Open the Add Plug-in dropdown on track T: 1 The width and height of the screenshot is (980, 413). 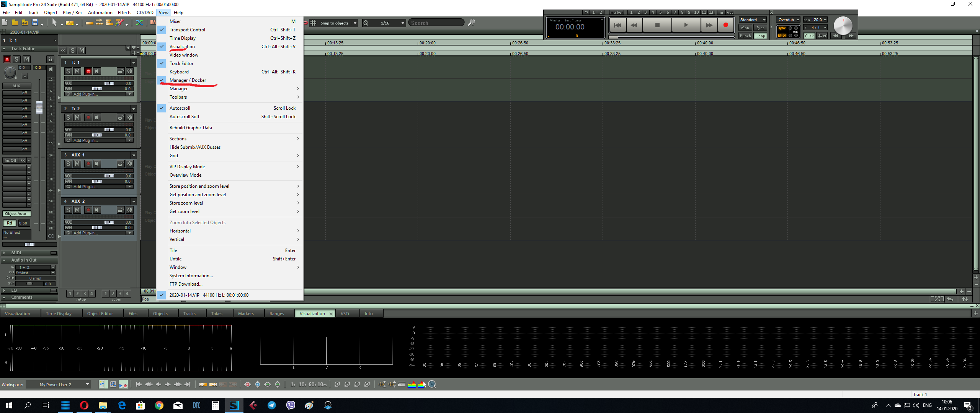[x=129, y=94]
